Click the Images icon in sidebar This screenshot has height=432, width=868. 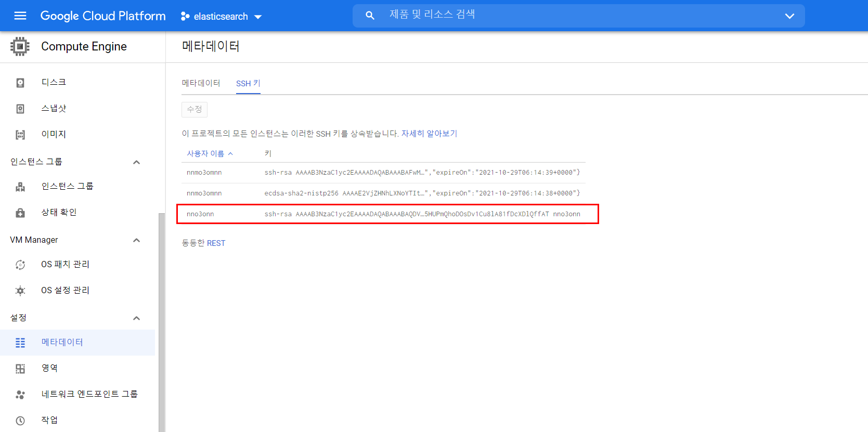[20, 135]
